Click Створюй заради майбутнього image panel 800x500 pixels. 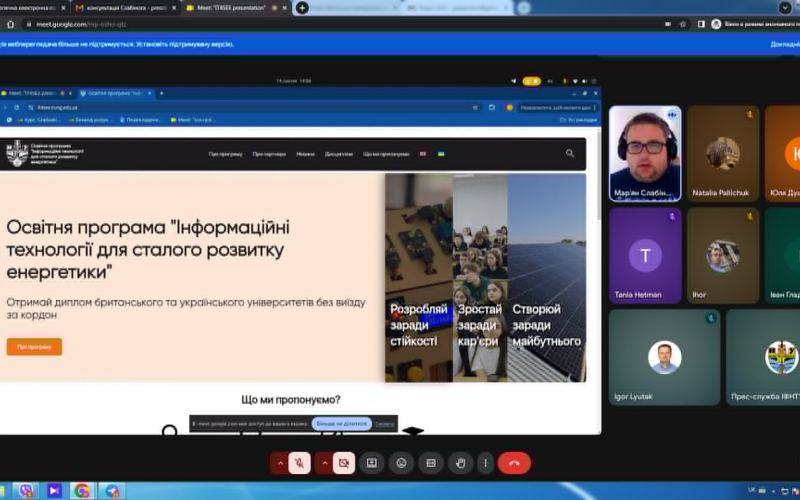point(547,278)
